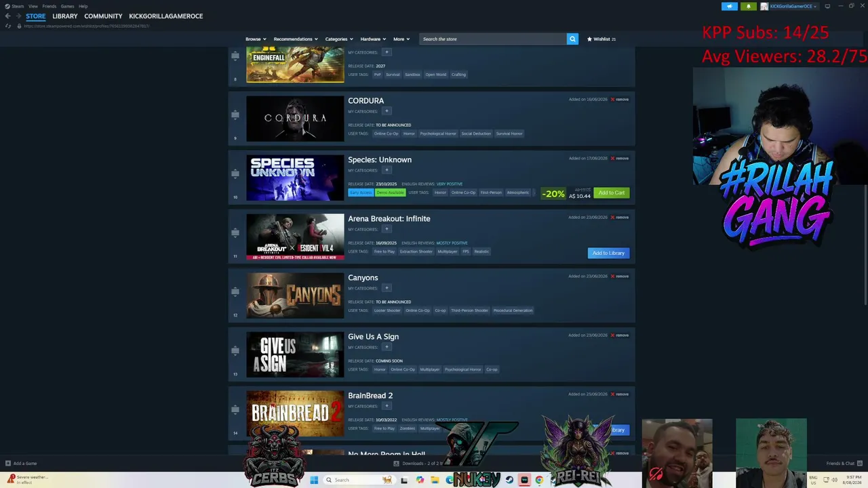Open the Give Us A Sign thumbnail
The image size is (868, 488).
295,354
